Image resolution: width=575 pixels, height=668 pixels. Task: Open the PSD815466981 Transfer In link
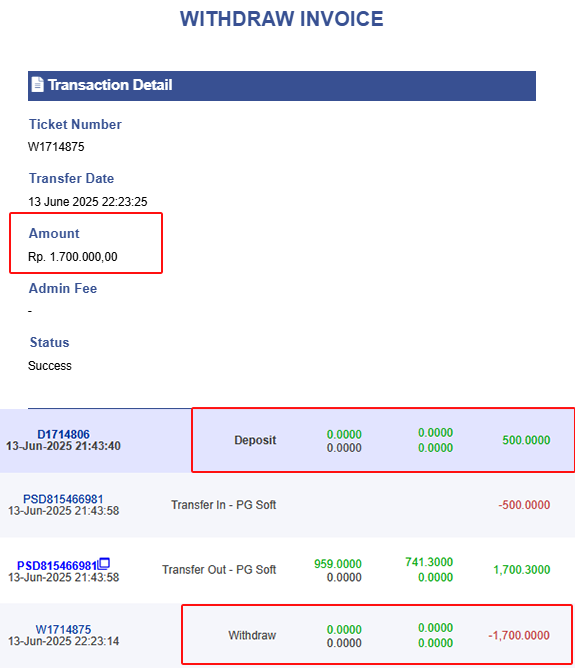63,499
